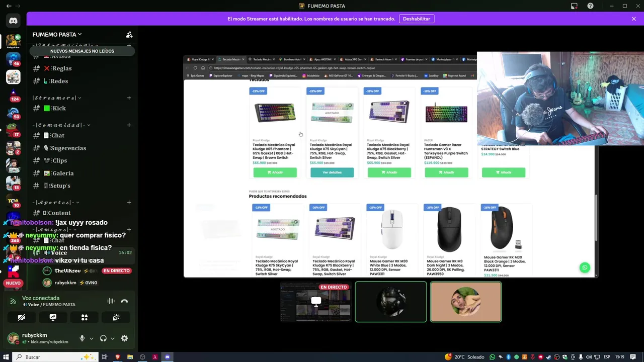Viewport: 644px width, 362px height.
Task: Select server with 46 notifications badge
Action: 13,59
